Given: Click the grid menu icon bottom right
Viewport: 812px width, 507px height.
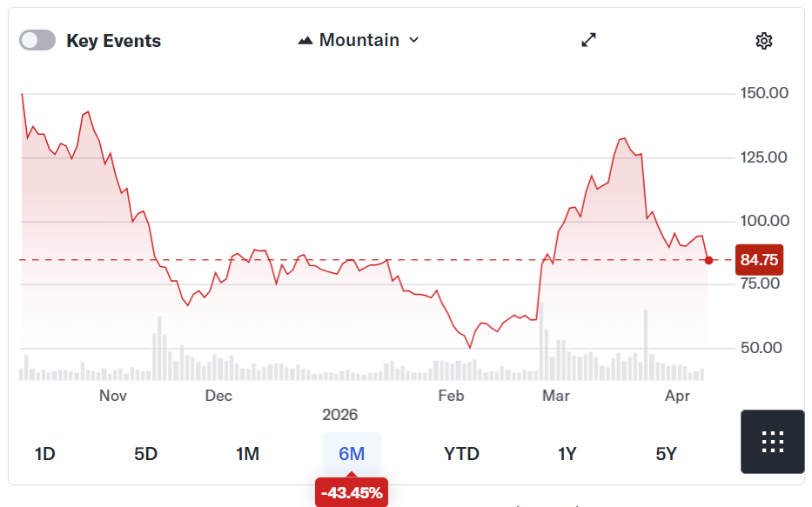Looking at the screenshot, I should pyautogui.click(x=771, y=442).
